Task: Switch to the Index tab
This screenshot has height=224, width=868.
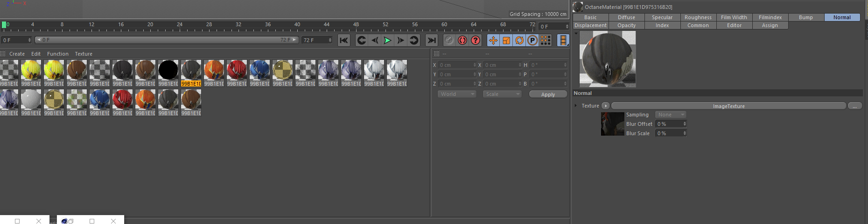Action: 662,25
